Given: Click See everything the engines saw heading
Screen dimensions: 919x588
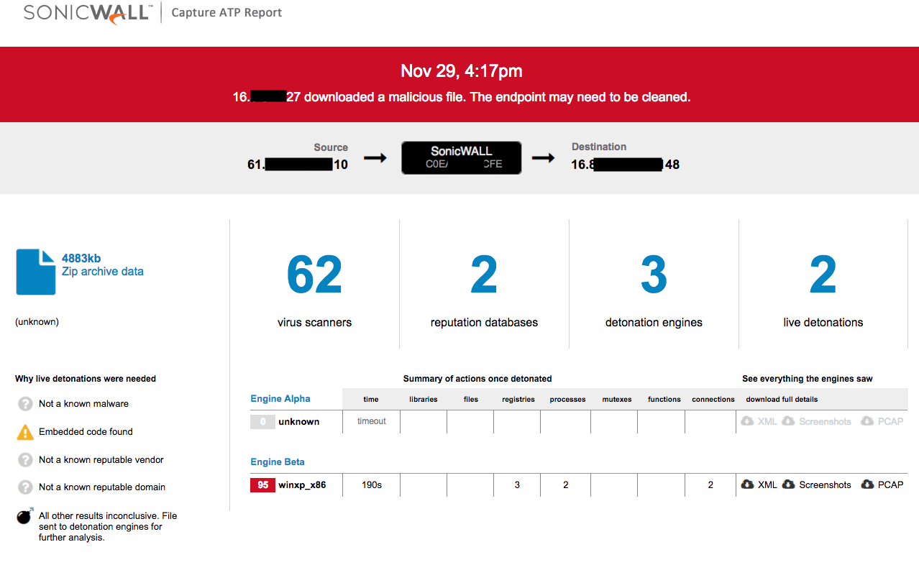Looking at the screenshot, I should coord(808,379).
